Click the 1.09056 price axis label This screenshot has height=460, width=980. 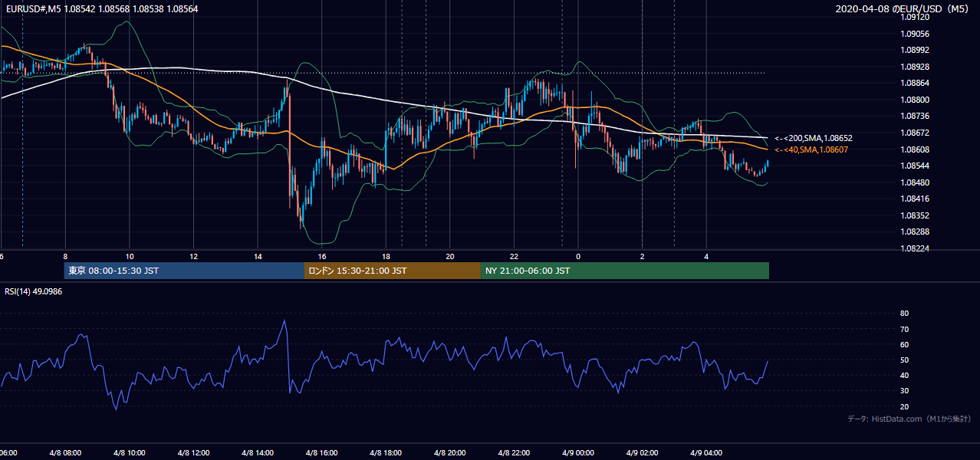915,34
